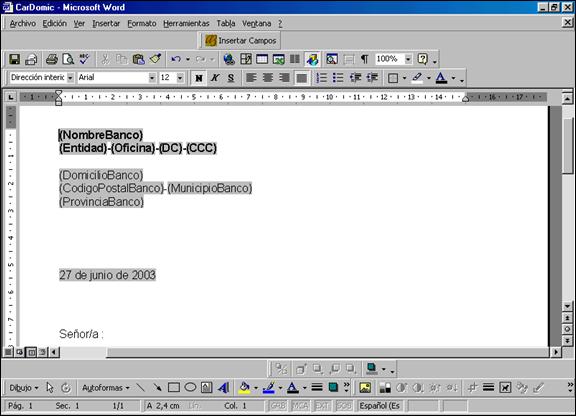Select the Rectangle drawing tool
Screen dimensions: 576x416
click(x=174, y=387)
